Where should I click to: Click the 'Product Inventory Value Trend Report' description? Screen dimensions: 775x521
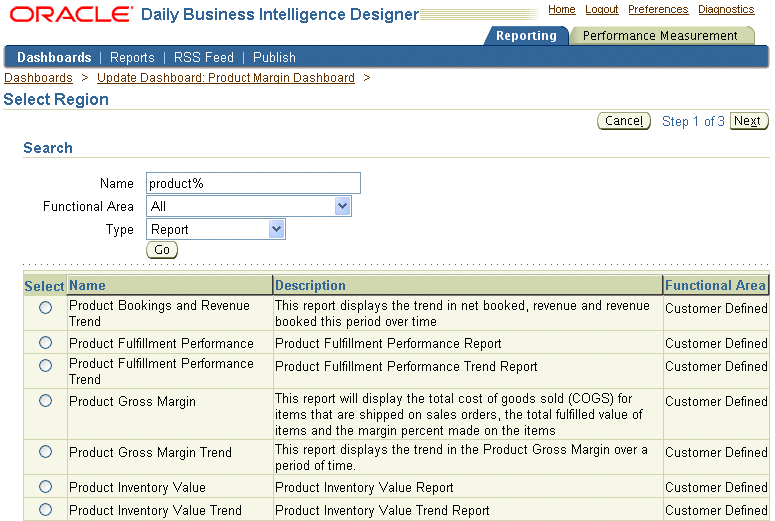(382, 510)
